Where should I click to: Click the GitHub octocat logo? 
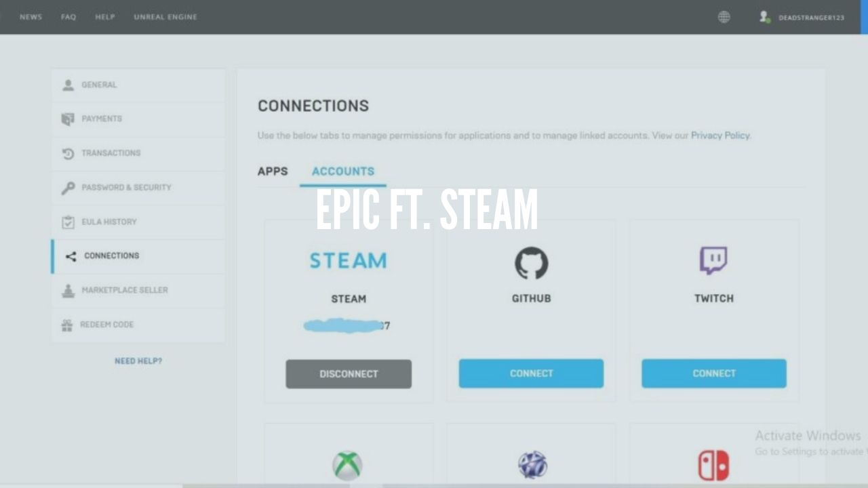[531, 263]
